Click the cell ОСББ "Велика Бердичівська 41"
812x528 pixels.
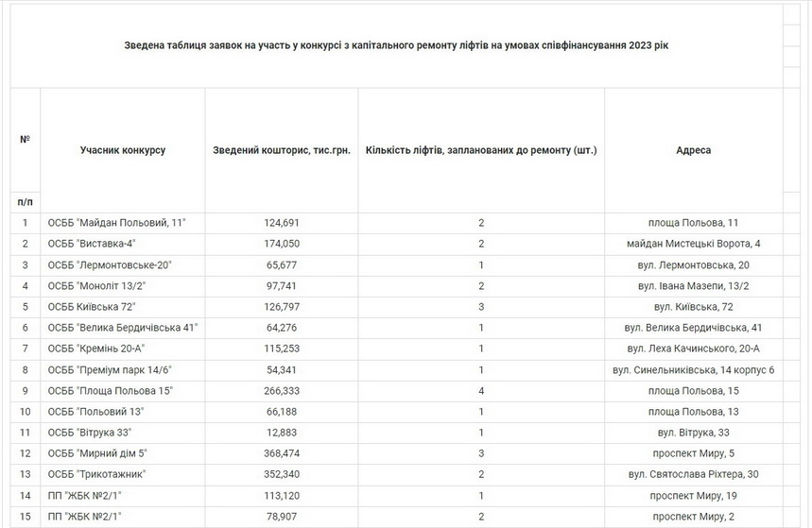123,328
